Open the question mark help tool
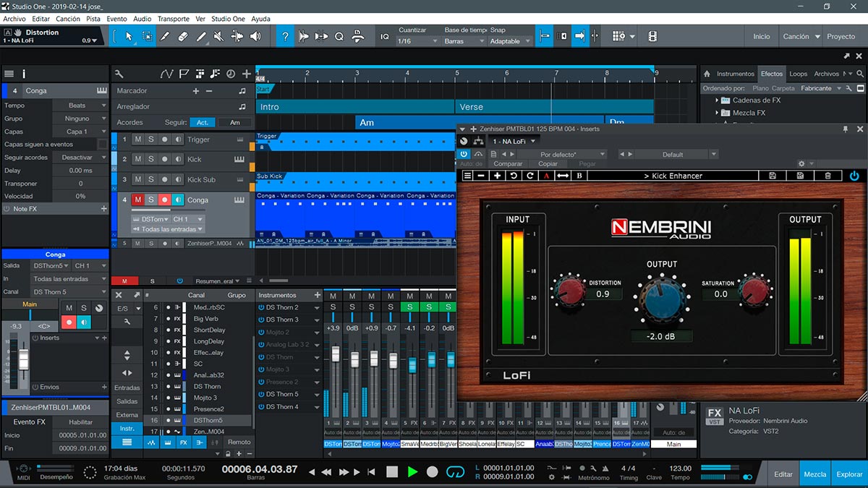 (x=286, y=35)
